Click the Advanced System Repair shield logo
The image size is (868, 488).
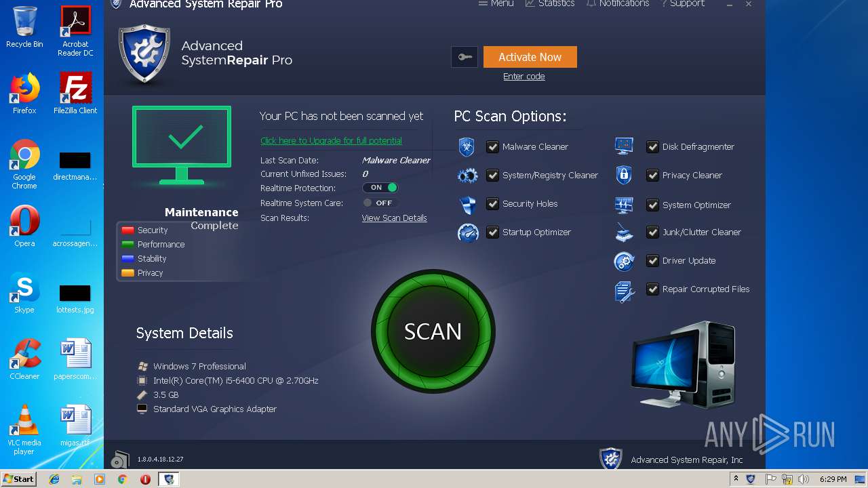tap(144, 54)
